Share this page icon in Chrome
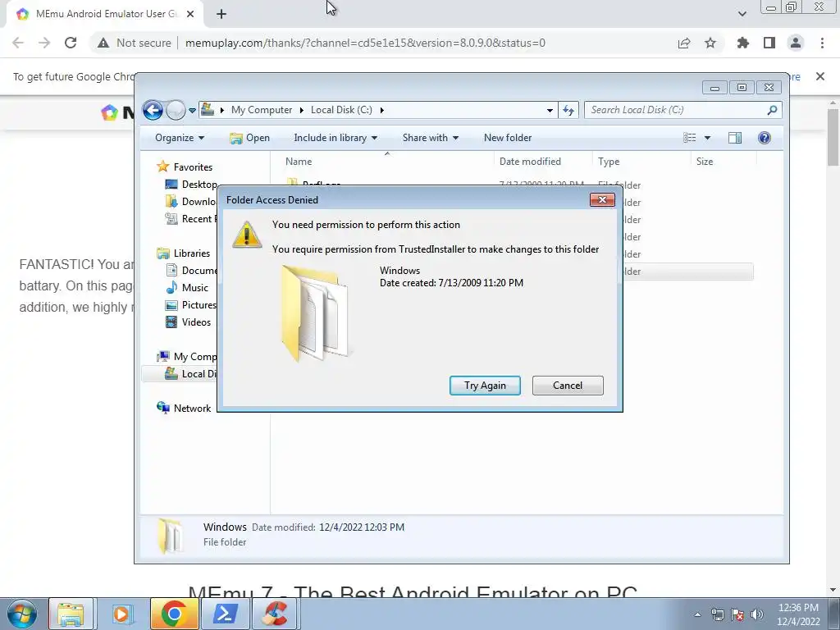This screenshot has width=840, height=630. click(684, 43)
